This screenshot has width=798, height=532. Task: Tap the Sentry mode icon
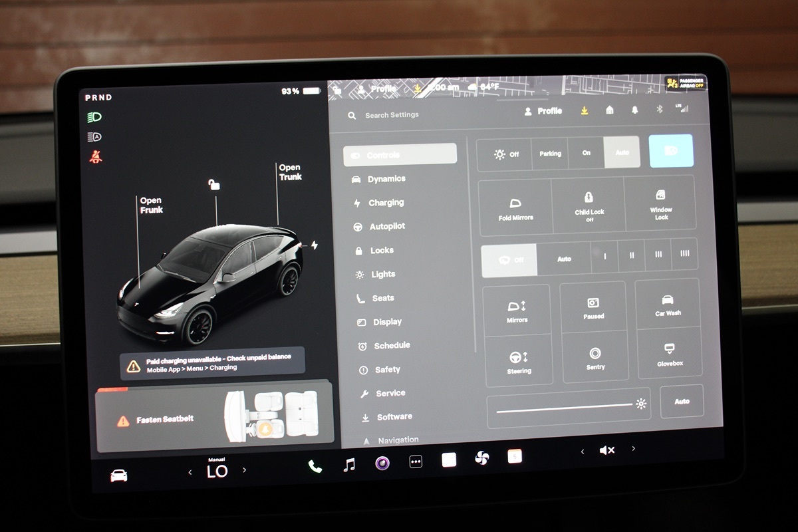[x=595, y=358]
